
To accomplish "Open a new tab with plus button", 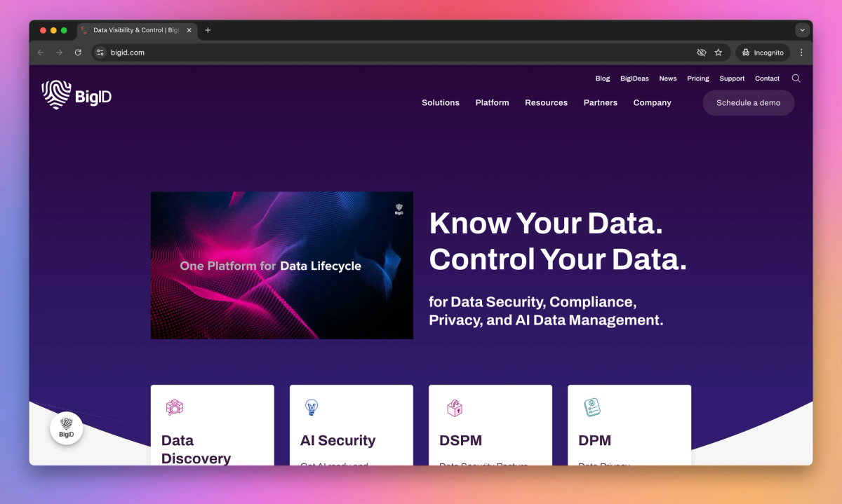I will pos(208,30).
